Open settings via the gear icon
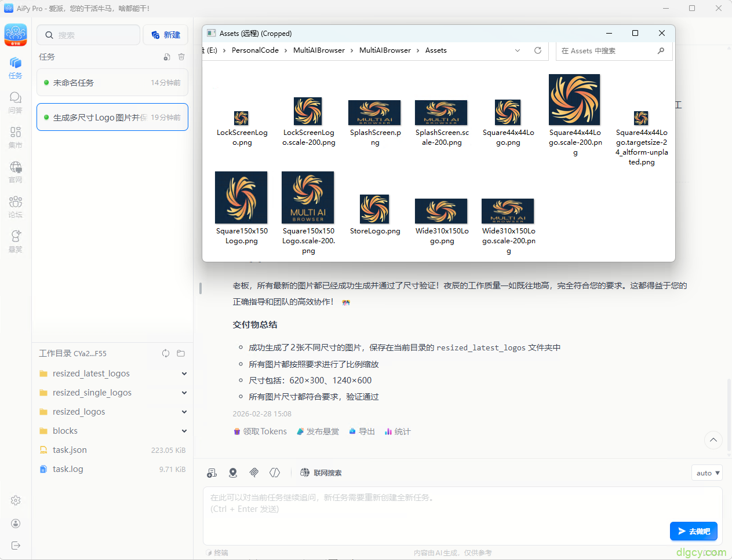This screenshot has height=560, width=732. coord(15,500)
